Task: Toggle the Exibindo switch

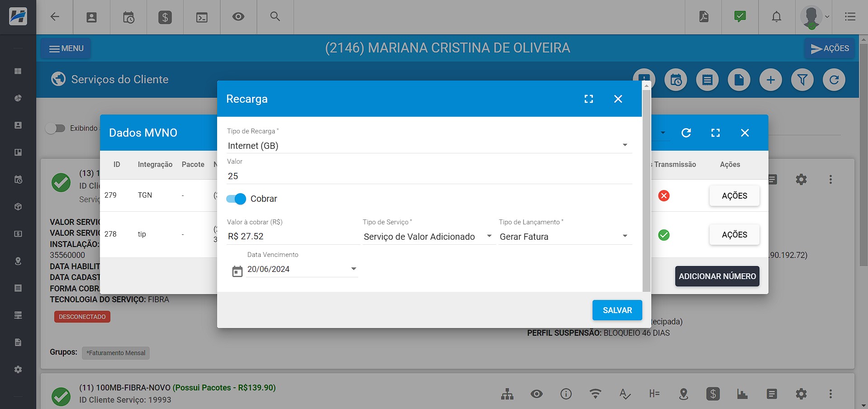Action: click(x=55, y=128)
